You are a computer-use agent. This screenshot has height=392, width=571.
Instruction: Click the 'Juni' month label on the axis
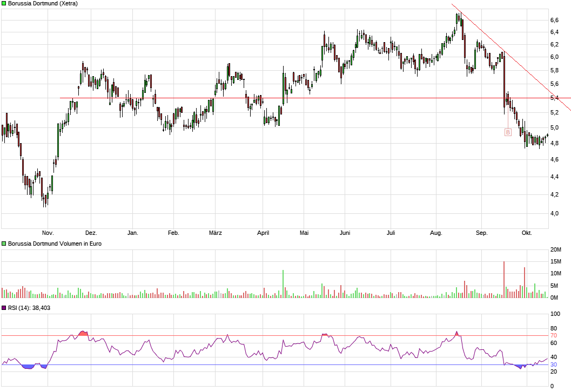pos(345,233)
